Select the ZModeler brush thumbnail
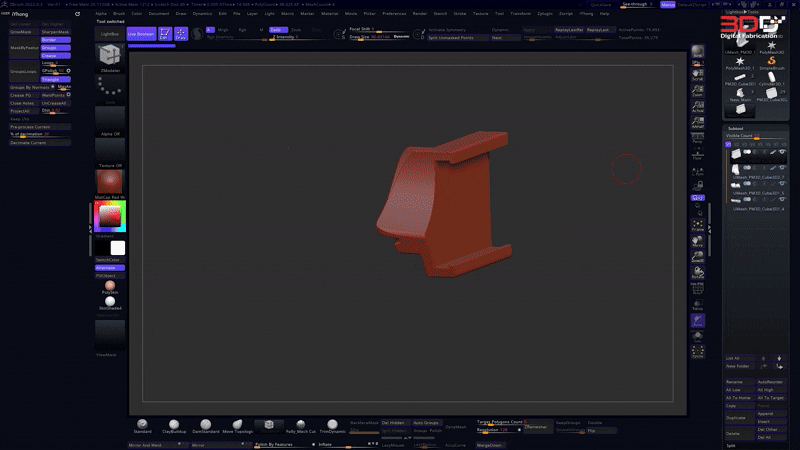Screen dimensions: 800x450 tap(110, 59)
